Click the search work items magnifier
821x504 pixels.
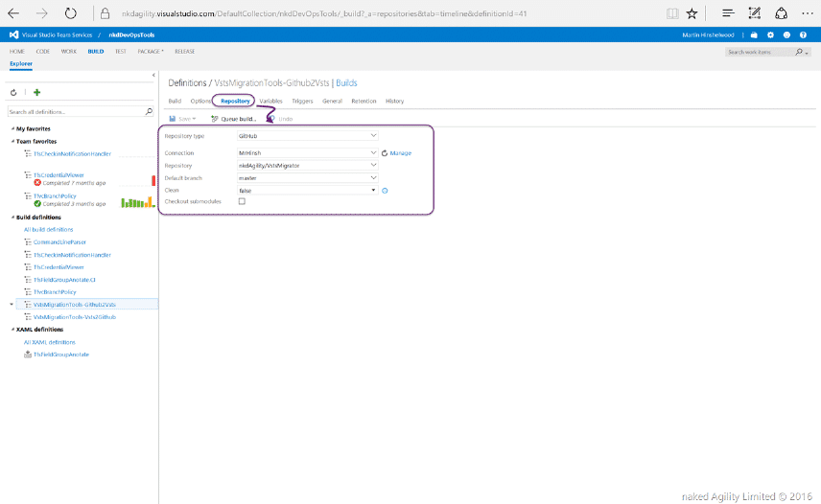799,52
